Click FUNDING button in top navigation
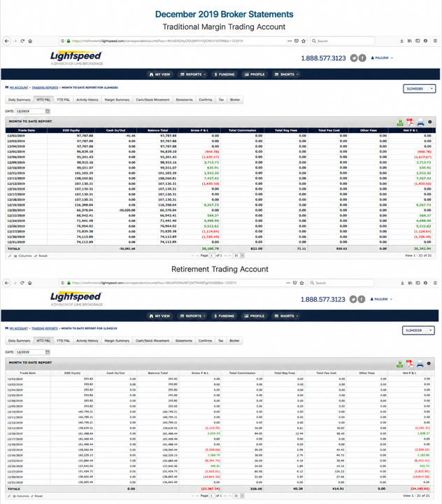This screenshot has height=504, width=442. pyautogui.click(x=224, y=74)
